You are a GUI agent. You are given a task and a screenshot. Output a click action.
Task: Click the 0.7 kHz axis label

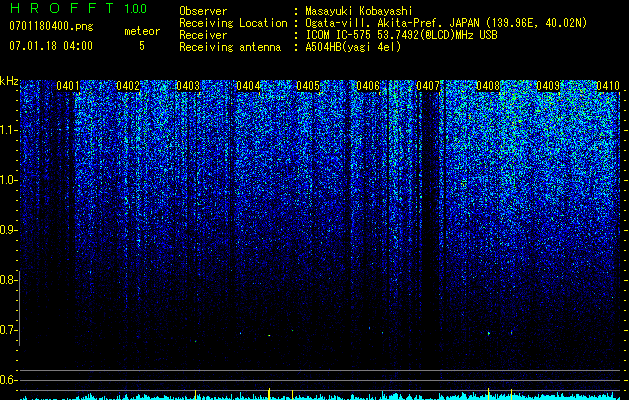pos(9,330)
